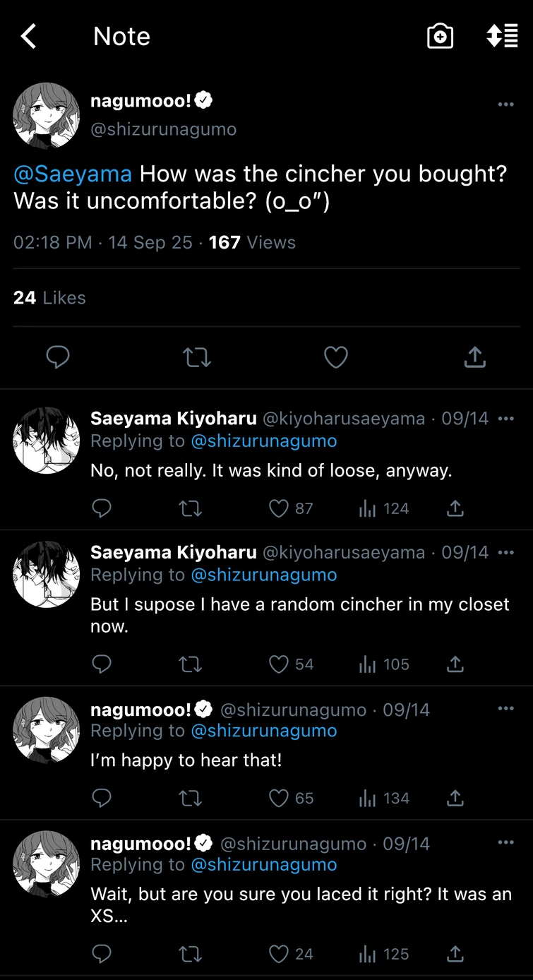This screenshot has width=533, height=980.
Task: Like the main nagumooo! post
Action: click(x=335, y=357)
